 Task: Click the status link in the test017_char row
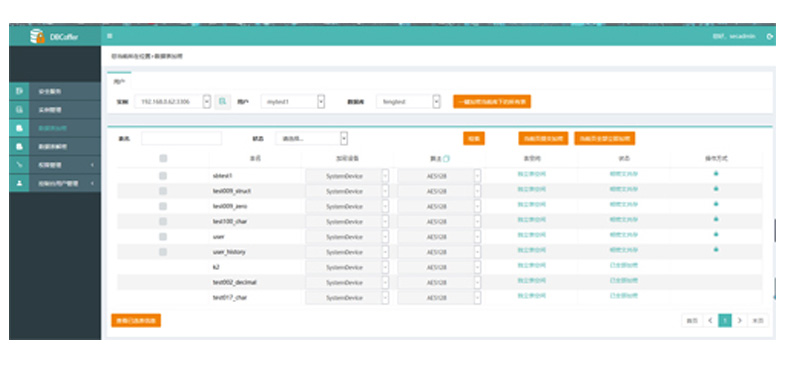point(624,295)
